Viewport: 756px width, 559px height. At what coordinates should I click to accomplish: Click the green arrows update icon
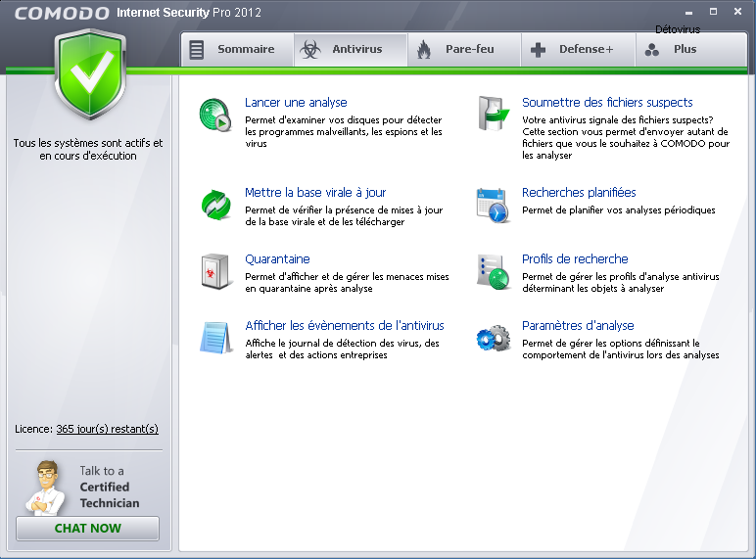point(216,205)
